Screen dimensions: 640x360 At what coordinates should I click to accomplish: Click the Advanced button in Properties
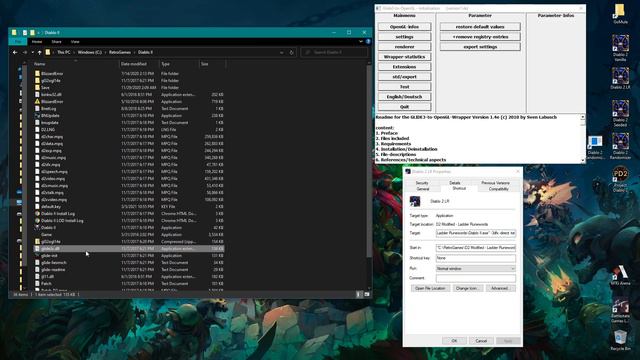click(x=500, y=288)
